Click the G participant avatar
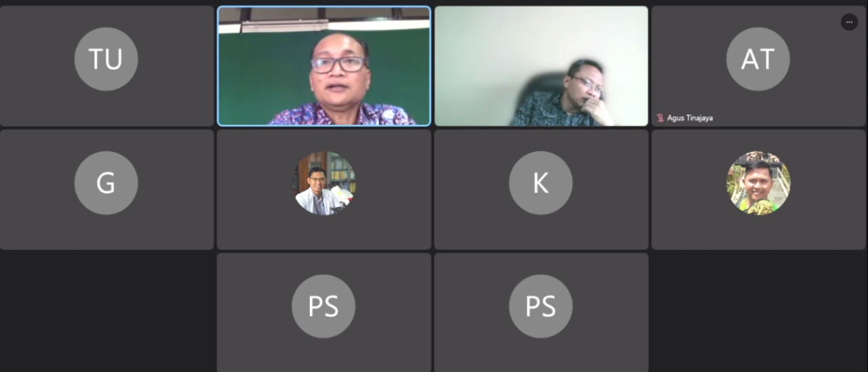 tap(106, 183)
